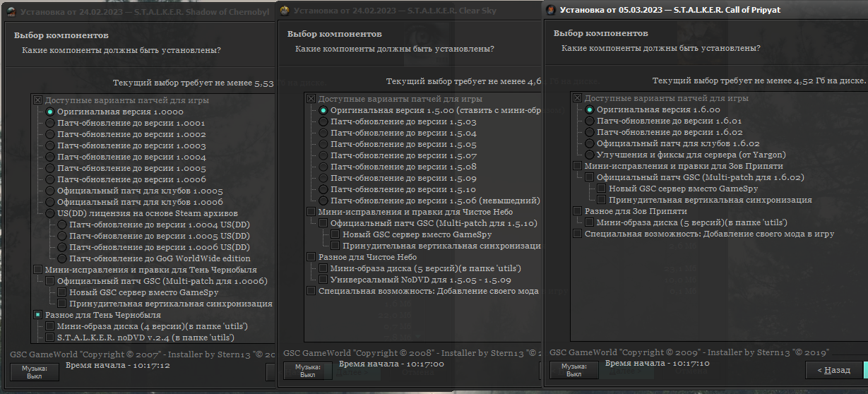Image resolution: width=868 pixels, height=394 pixels.
Task: Select Call of Pripyat patch update to 1.6.02
Action: (x=590, y=132)
